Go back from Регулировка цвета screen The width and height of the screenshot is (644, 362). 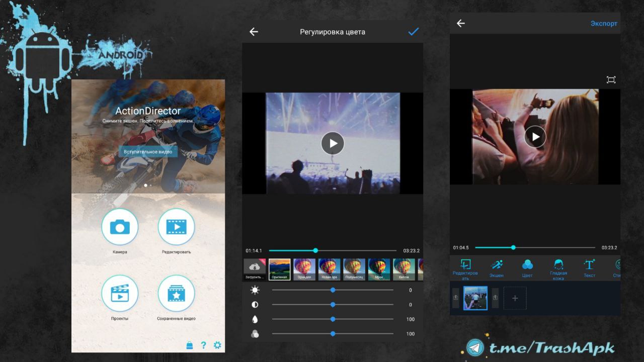(x=254, y=32)
